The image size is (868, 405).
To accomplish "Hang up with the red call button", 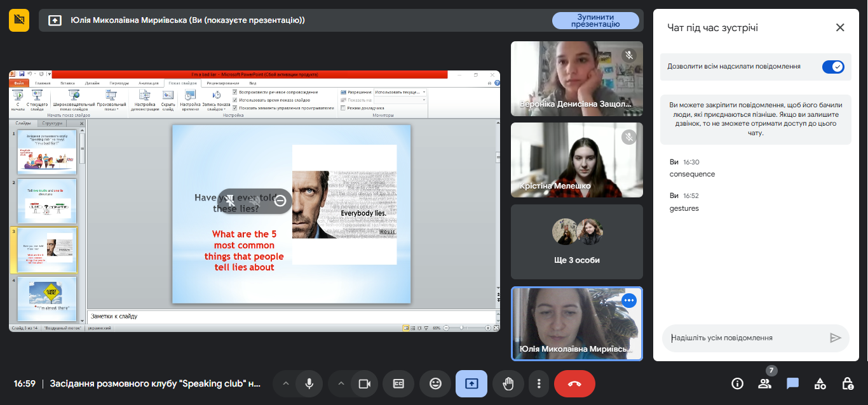I will (574, 383).
